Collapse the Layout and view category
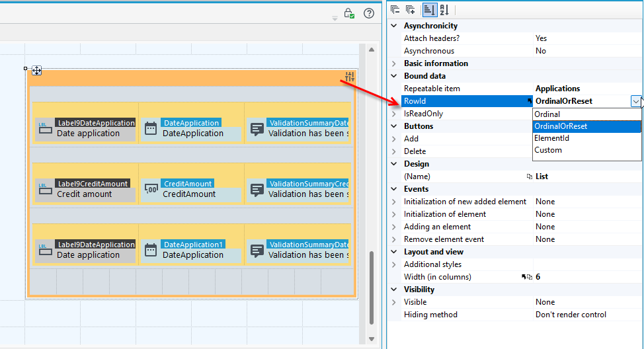 point(394,252)
